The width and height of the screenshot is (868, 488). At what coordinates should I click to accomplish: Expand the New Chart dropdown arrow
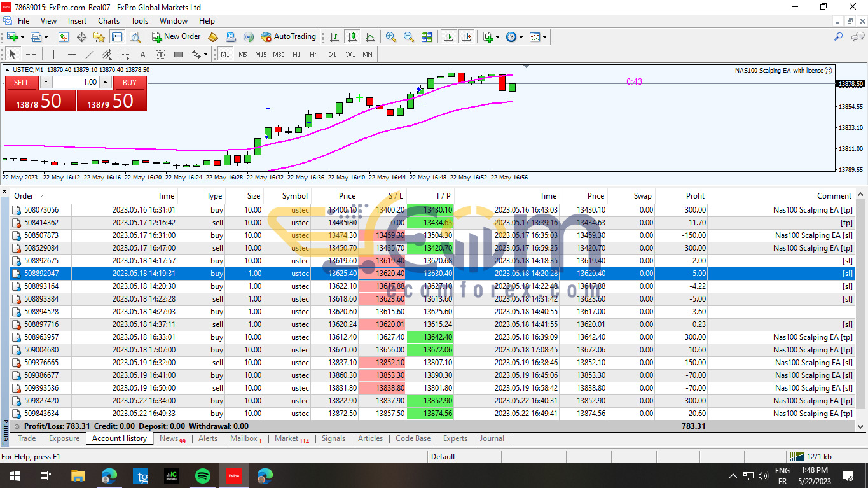[23, 37]
